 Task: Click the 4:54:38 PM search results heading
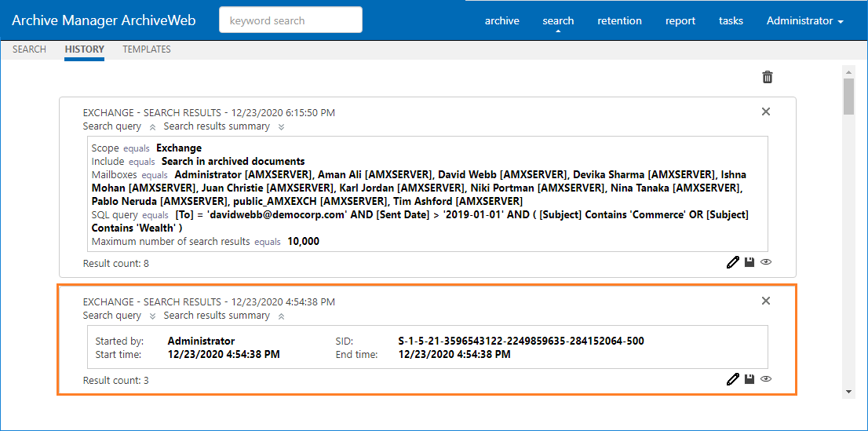(x=209, y=302)
